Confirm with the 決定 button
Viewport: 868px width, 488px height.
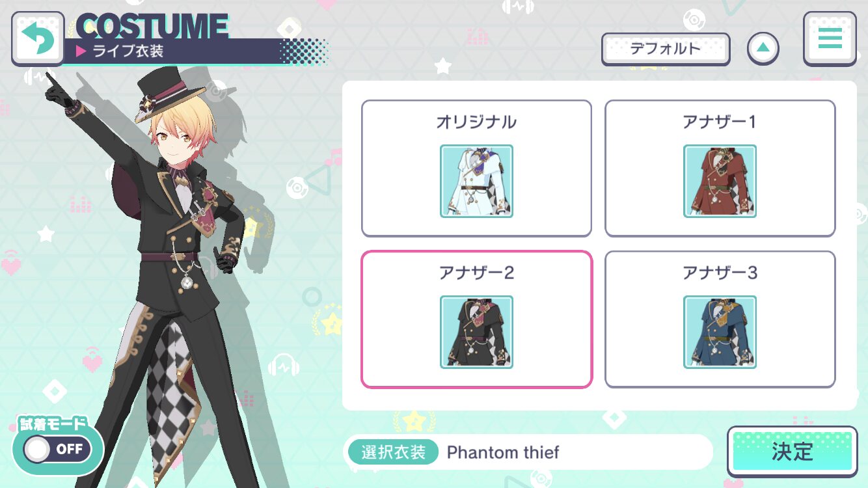pyautogui.click(x=792, y=452)
